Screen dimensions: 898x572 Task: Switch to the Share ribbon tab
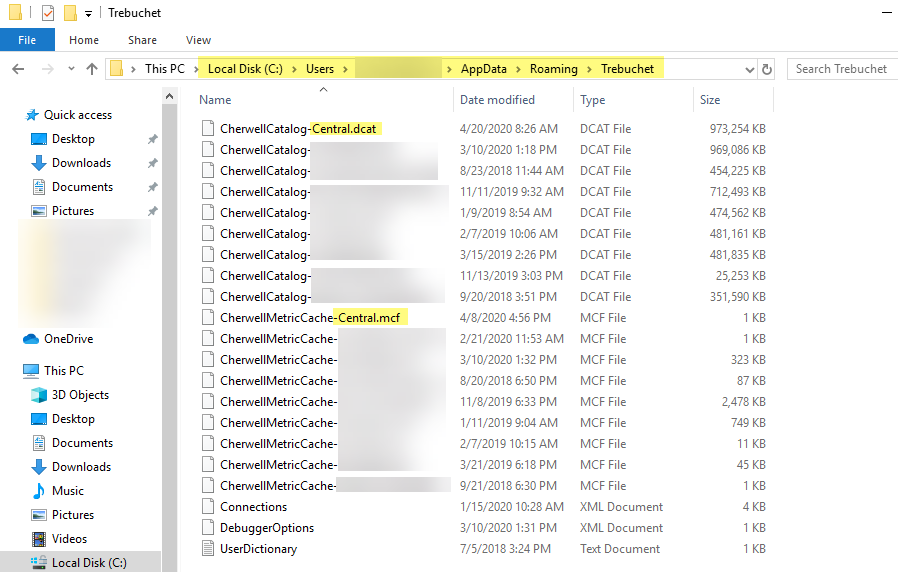pos(142,40)
